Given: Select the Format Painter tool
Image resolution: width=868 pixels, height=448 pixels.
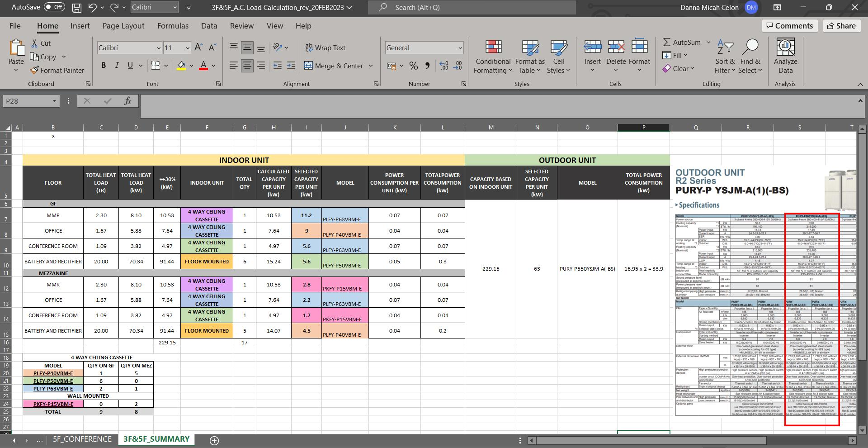Looking at the screenshot, I should 57,71.
